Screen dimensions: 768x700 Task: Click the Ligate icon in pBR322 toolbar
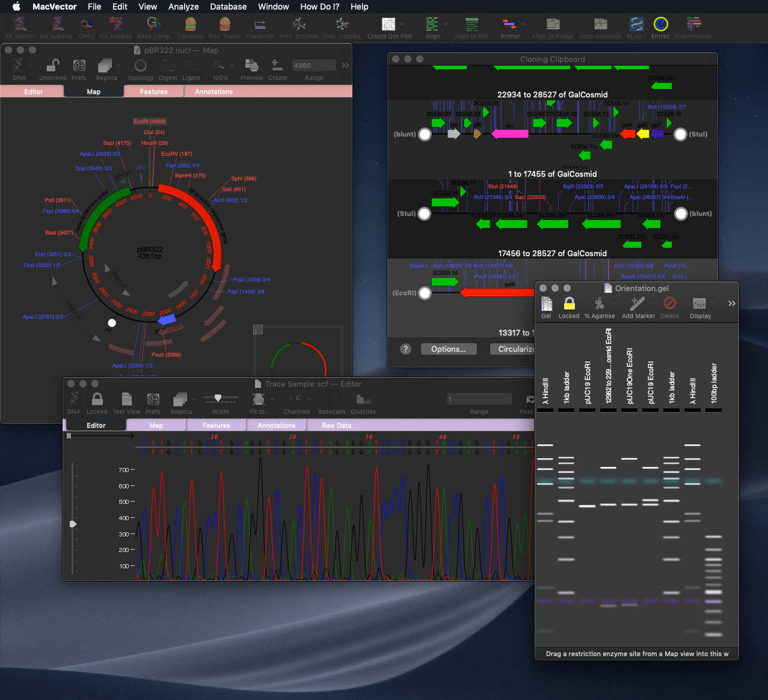click(x=191, y=66)
